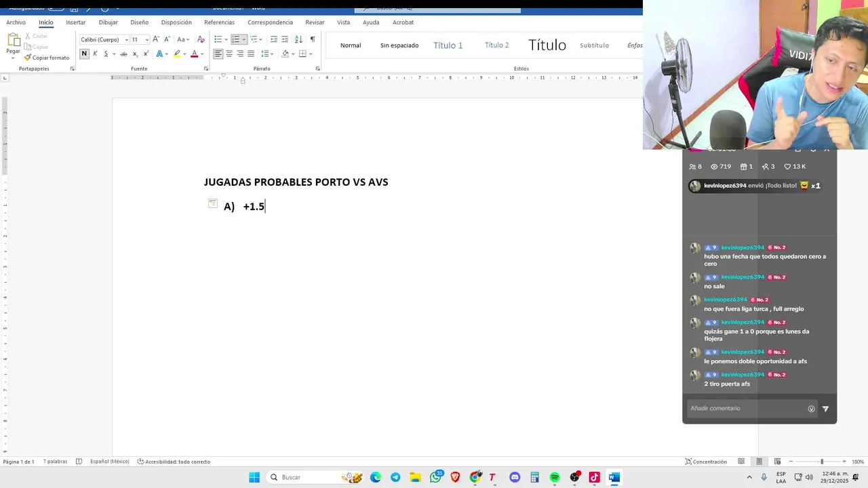Open WhatsApp from taskbar
868x488 pixels.
(436, 477)
